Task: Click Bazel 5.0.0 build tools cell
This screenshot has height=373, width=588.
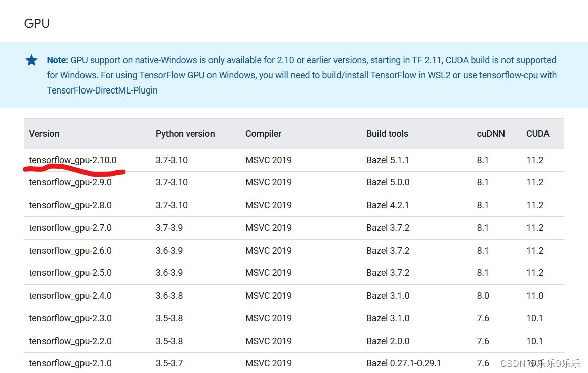Action: (388, 182)
